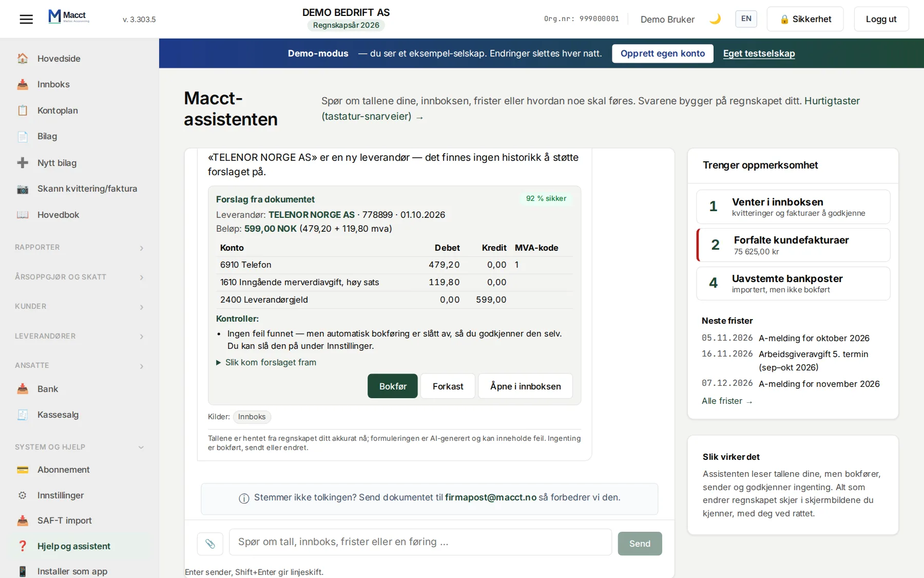
Task: Open Innboks tray icon
Action: coord(23,84)
